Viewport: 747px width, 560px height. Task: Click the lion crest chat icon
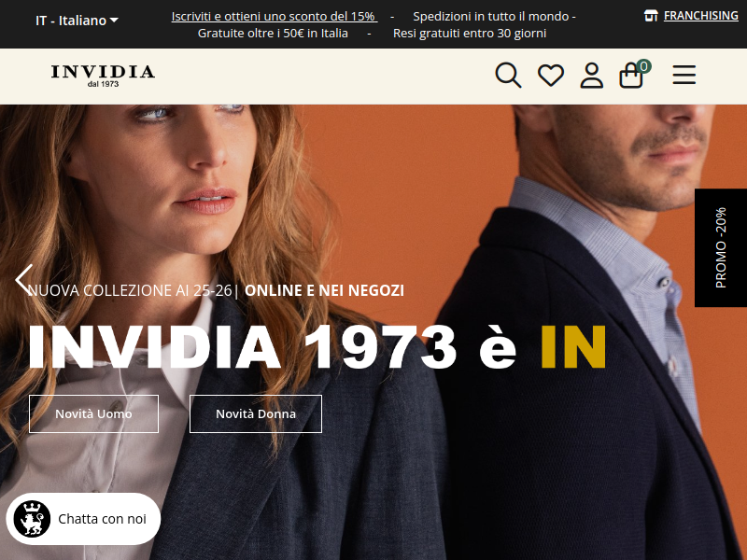point(32,519)
